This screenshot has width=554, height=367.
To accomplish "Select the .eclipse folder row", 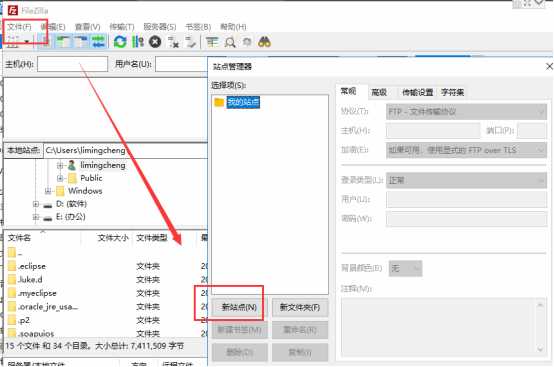I will point(106,266).
